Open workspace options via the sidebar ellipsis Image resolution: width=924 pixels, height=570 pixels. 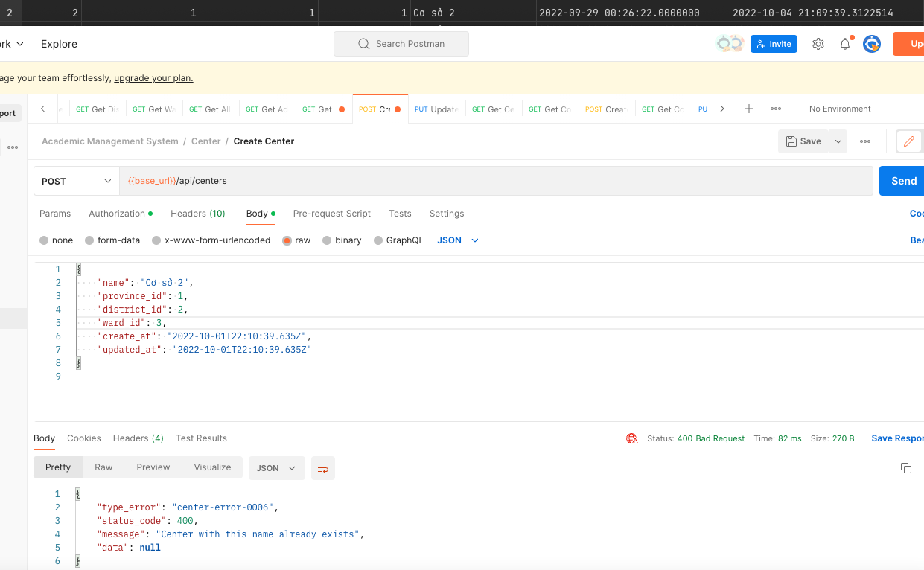tap(12, 146)
